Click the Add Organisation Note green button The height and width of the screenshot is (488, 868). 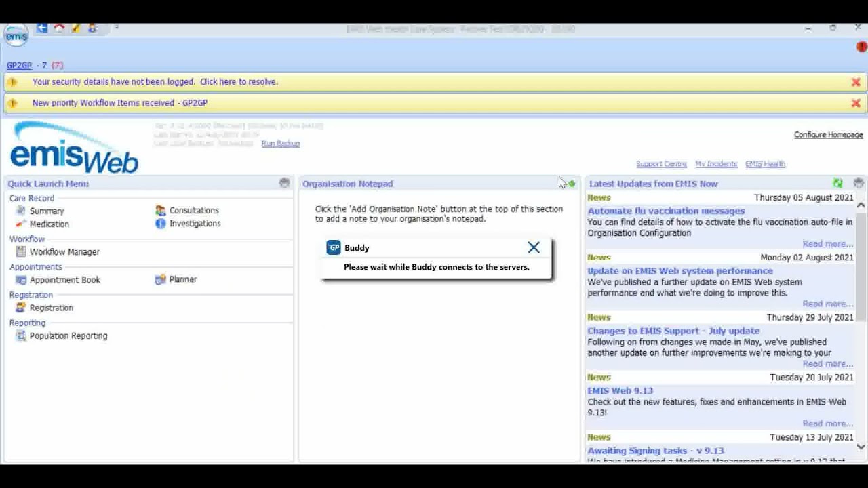tap(572, 183)
